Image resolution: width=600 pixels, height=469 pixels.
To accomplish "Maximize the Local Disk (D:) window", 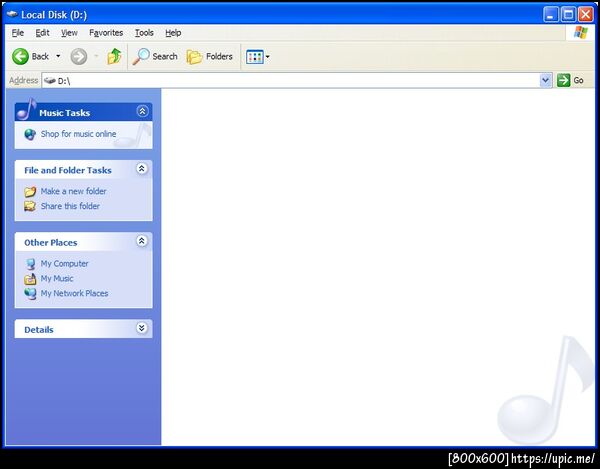I will (568, 15).
